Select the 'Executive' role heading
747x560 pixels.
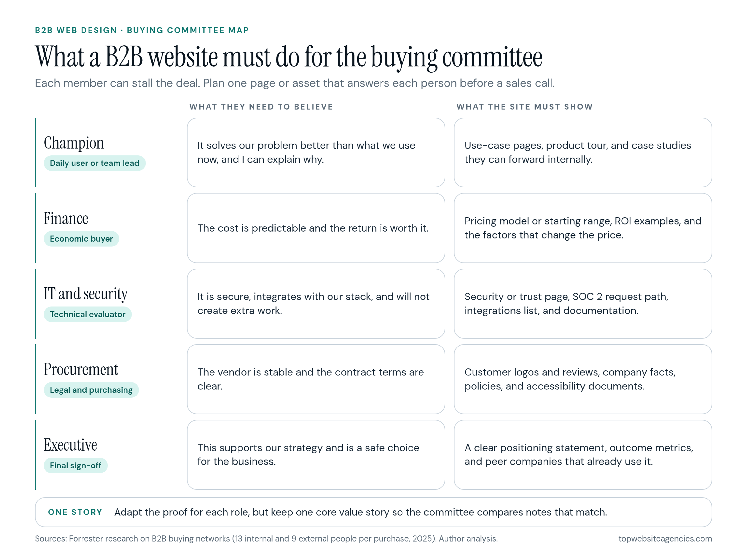tap(70, 446)
